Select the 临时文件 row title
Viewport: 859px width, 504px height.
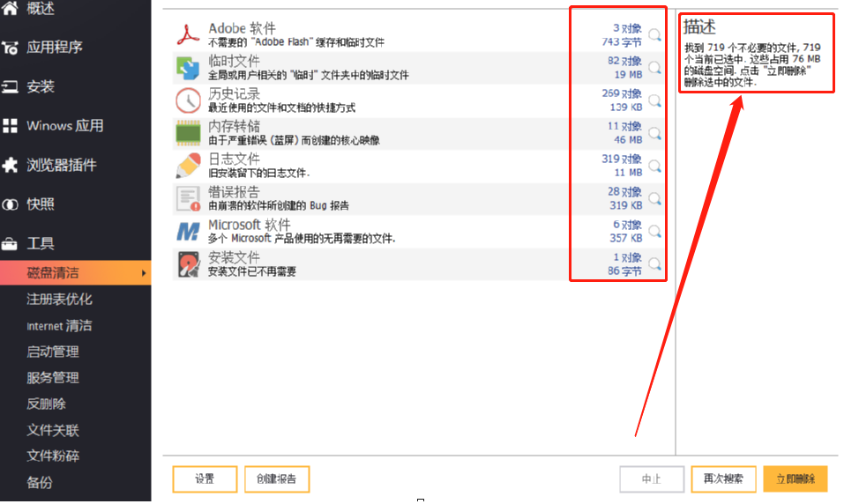pos(234,62)
